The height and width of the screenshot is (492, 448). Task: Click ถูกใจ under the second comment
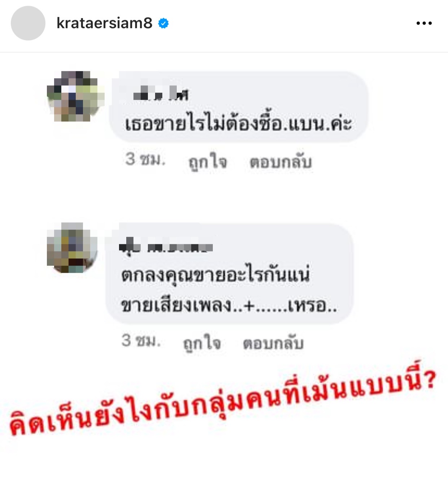[202, 343]
